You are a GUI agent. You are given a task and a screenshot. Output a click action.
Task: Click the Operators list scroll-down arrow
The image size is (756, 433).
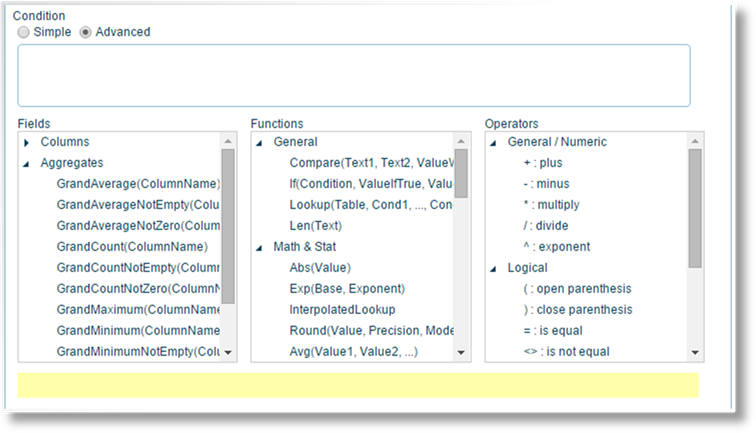point(695,352)
